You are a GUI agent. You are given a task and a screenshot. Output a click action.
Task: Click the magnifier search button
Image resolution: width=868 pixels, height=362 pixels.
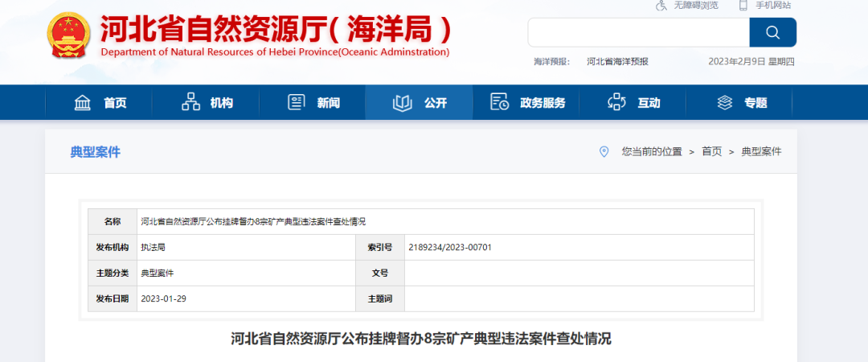772,33
